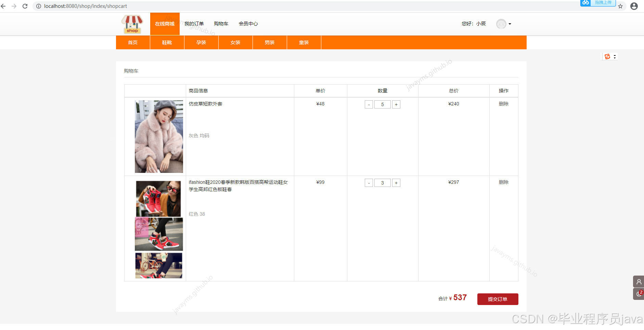This screenshot has height=330, width=644.
Task: Click the ifashion鞋2020春季新款 product title
Action: [x=238, y=186]
